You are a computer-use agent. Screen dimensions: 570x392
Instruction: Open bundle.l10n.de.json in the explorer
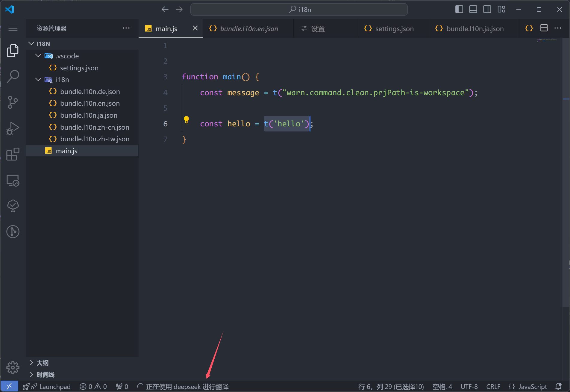[82, 92]
